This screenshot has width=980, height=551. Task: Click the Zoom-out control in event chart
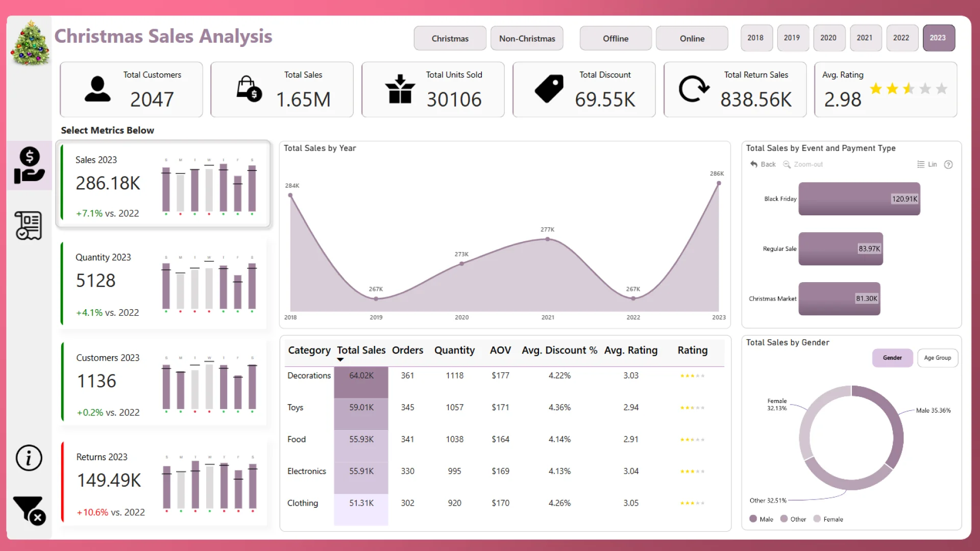click(x=803, y=164)
